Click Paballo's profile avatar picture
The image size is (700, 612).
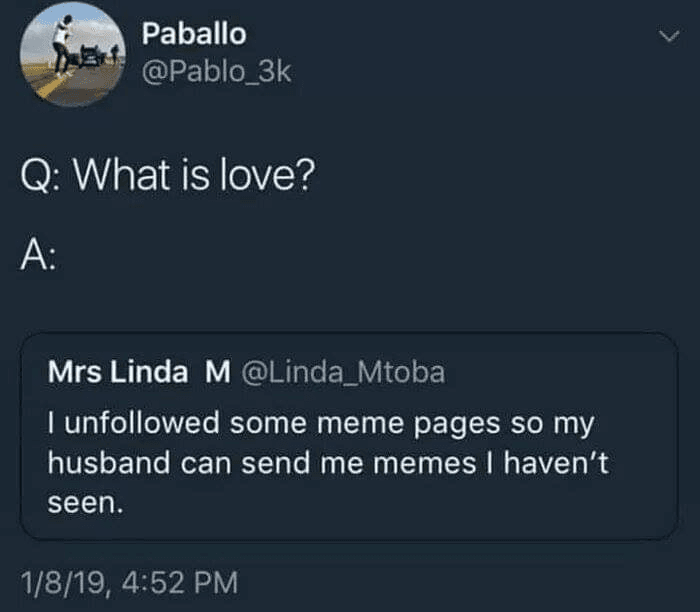coord(69,54)
